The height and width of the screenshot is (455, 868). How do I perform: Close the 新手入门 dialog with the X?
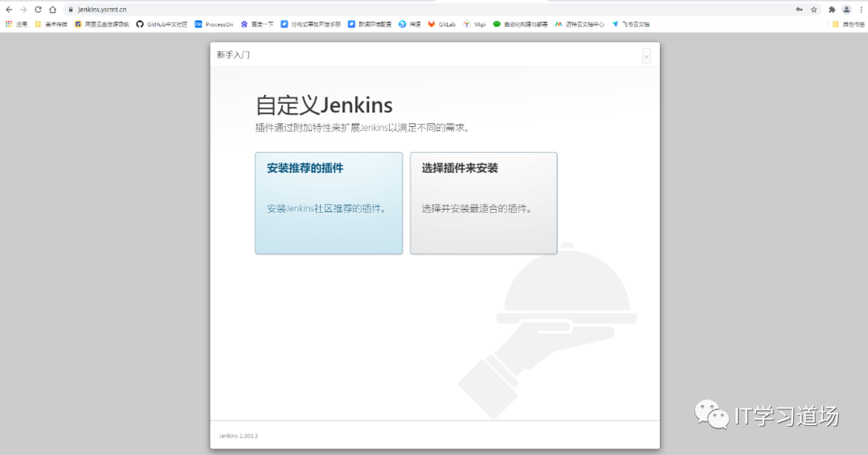[x=646, y=56]
